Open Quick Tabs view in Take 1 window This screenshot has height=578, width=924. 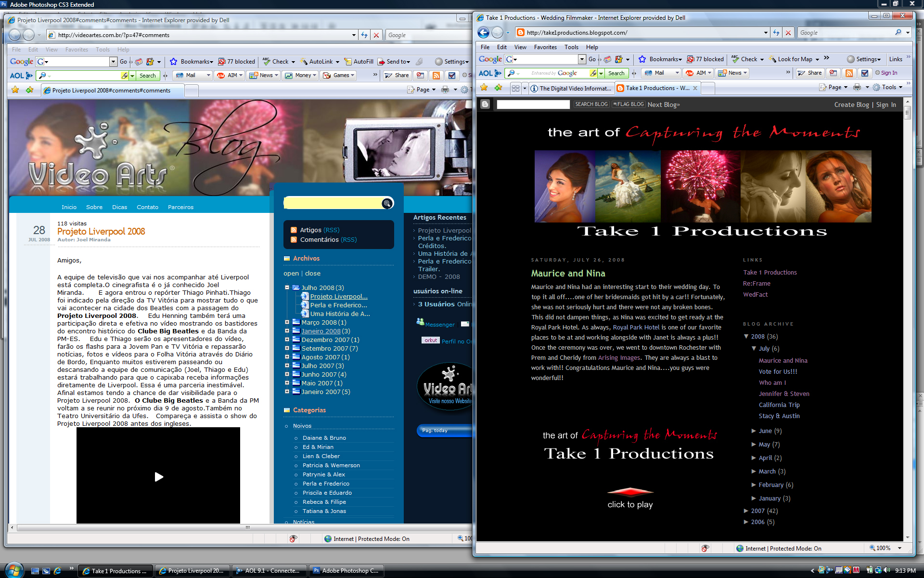[515, 88]
